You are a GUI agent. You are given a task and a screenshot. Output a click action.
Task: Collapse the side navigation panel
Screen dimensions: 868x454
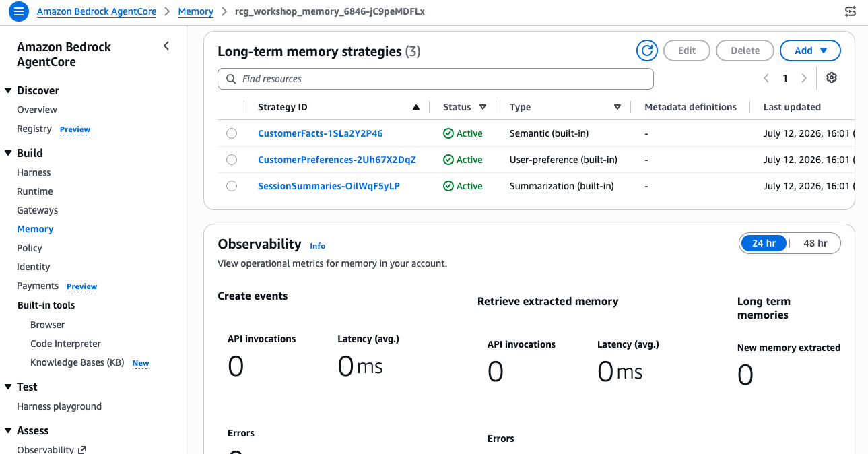166,46
